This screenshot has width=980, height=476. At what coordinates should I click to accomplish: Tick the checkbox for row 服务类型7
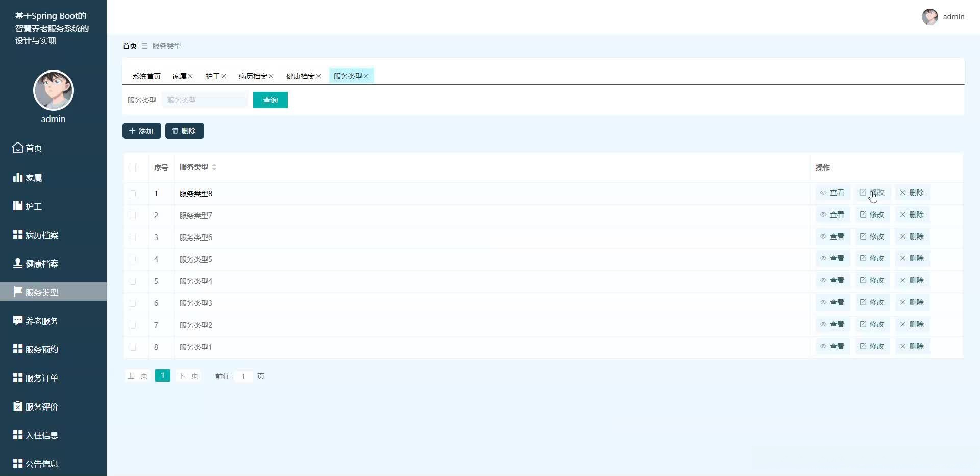point(132,216)
